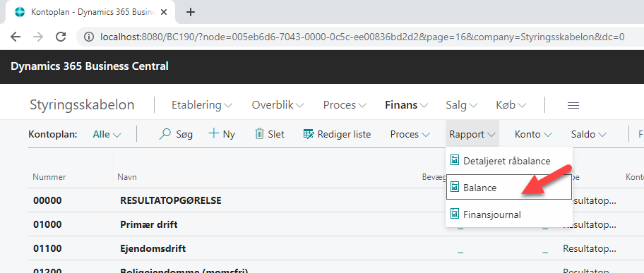Click the Styringsskabelon company name
Image resolution: width=644 pixels, height=273 pixels.
(x=82, y=105)
